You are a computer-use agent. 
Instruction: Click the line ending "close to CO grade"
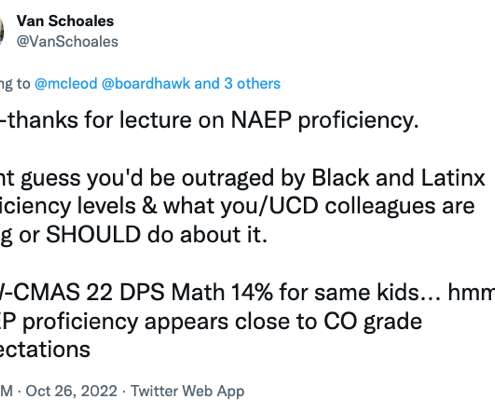211,322
